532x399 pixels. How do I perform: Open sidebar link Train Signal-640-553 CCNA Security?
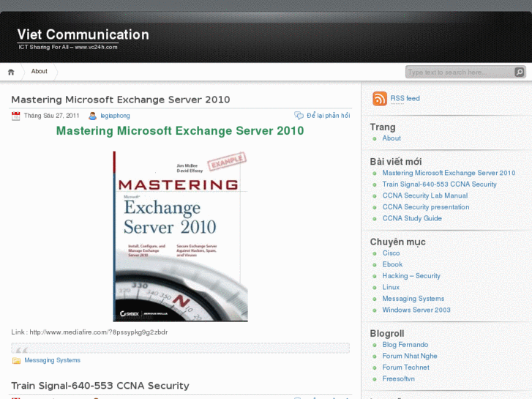pyautogui.click(x=439, y=184)
